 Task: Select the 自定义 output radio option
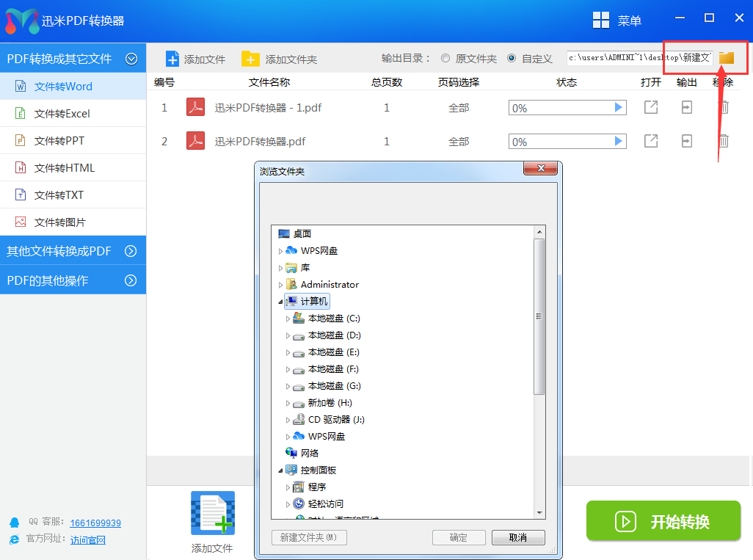coord(512,59)
